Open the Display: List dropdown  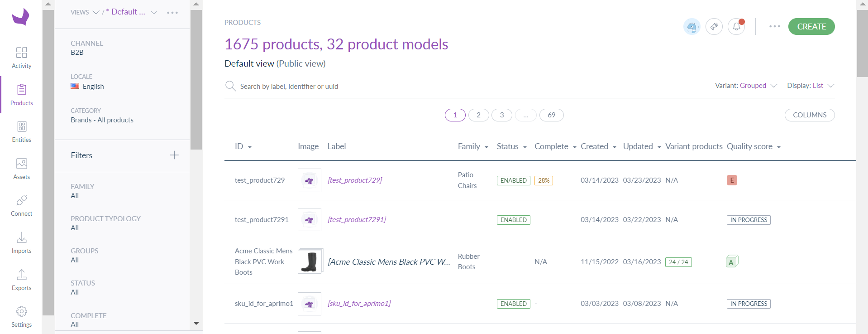click(810, 86)
